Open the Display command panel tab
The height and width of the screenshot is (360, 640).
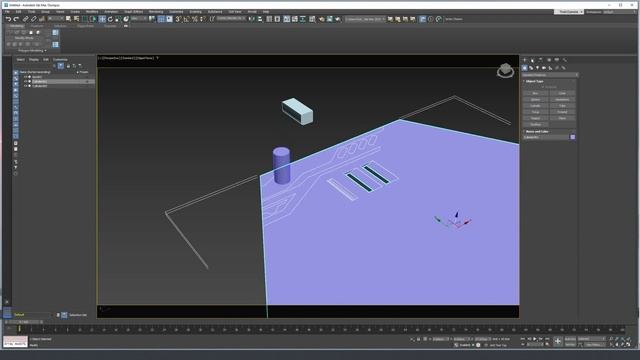coord(557,60)
